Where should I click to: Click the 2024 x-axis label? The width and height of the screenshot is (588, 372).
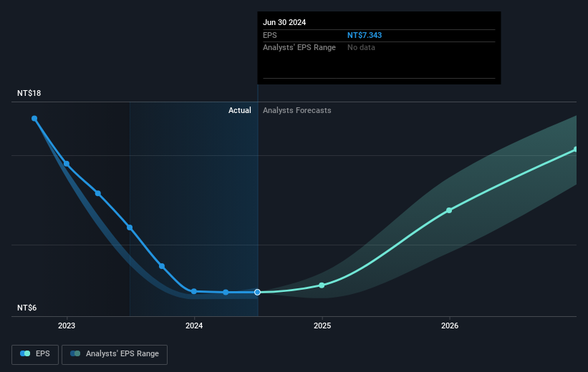(194, 326)
